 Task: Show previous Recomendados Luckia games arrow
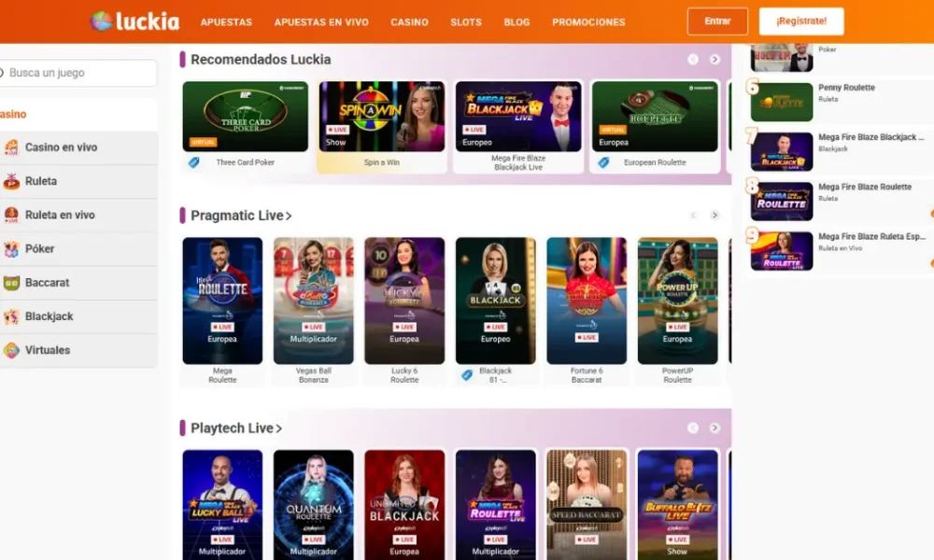coord(693,60)
